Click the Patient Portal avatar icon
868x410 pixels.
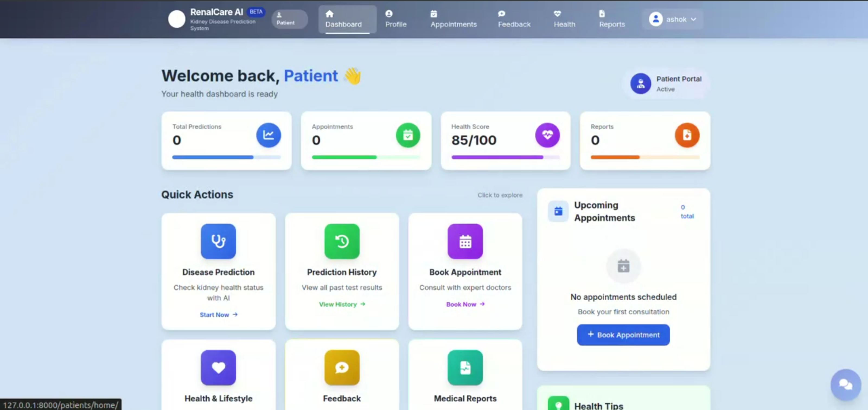pos(640,83)
